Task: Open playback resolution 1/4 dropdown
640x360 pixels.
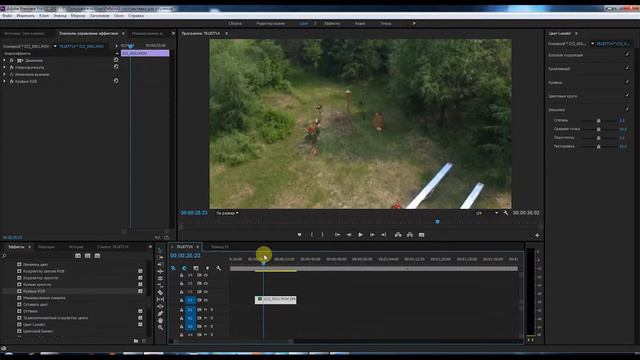Action: coord(487,213)
